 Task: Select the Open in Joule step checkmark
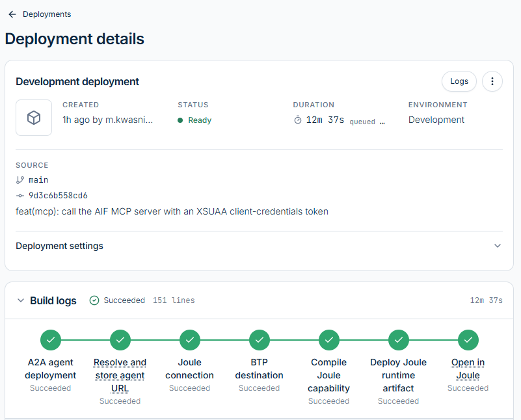(468, 340)
